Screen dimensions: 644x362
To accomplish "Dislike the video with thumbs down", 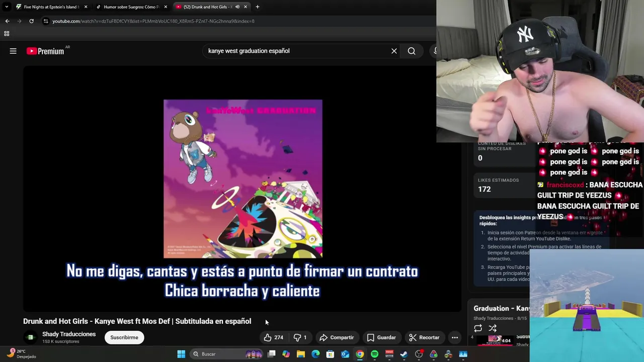I will (300, 337).
